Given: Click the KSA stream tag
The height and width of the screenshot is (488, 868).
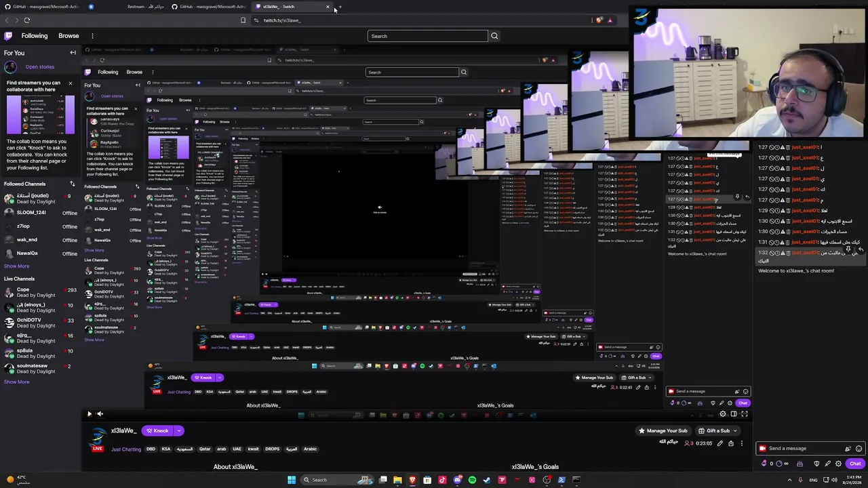Looking at the screenshot, I should 166,449.
